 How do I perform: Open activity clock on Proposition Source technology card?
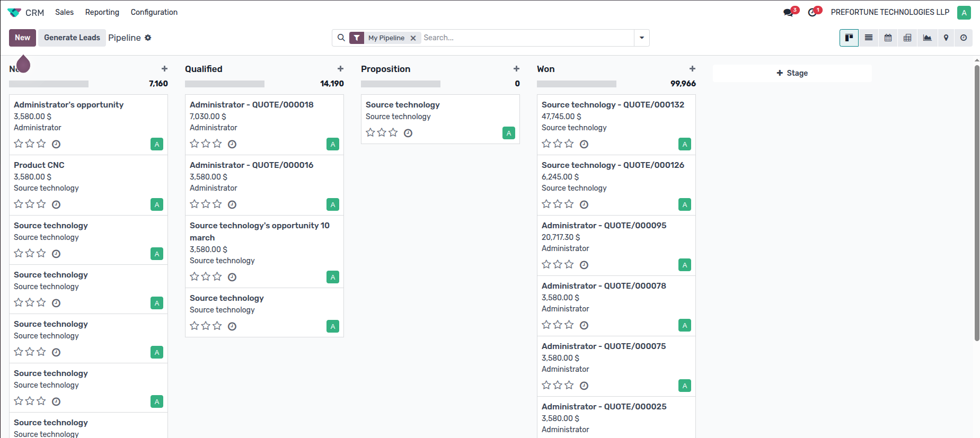[x=408, y=133]
